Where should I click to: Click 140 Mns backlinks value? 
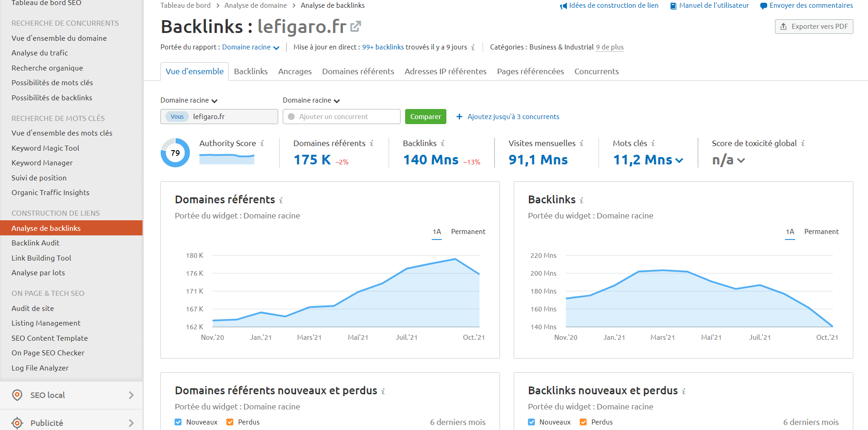(x=431, y=160)
